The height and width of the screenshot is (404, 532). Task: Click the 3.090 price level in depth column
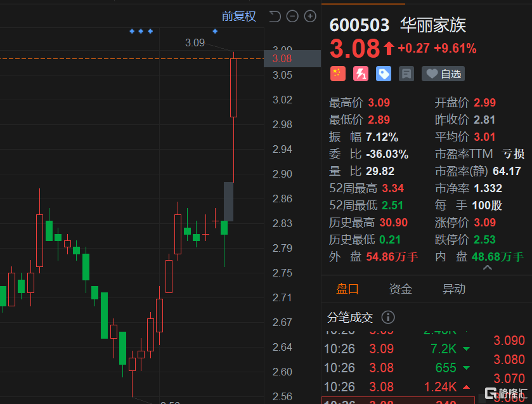tap(509, 341)
